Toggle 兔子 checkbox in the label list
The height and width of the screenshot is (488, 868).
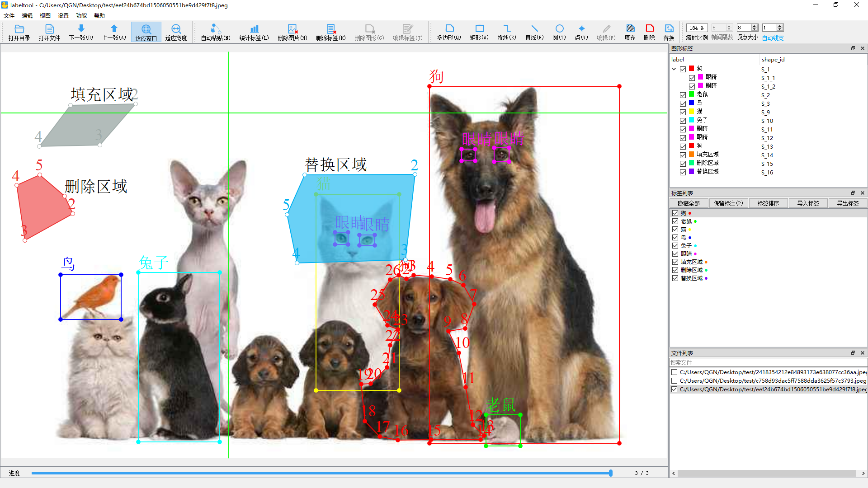675,246
